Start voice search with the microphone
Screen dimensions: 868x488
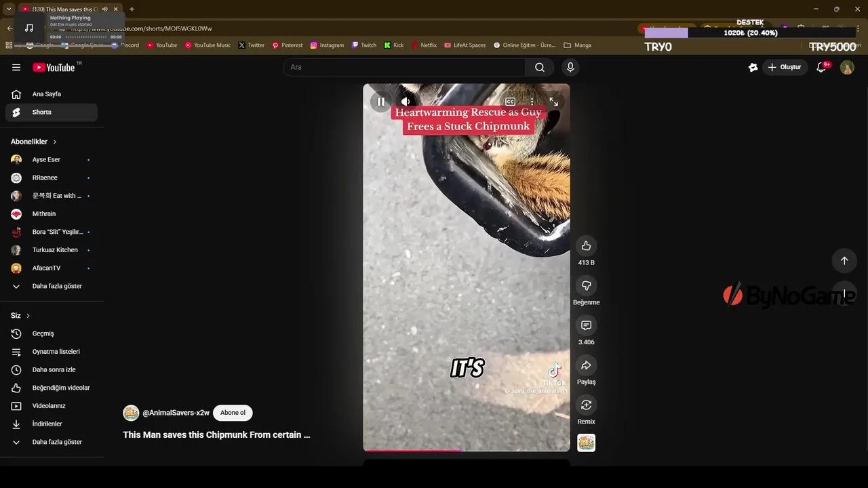[570, 67]
